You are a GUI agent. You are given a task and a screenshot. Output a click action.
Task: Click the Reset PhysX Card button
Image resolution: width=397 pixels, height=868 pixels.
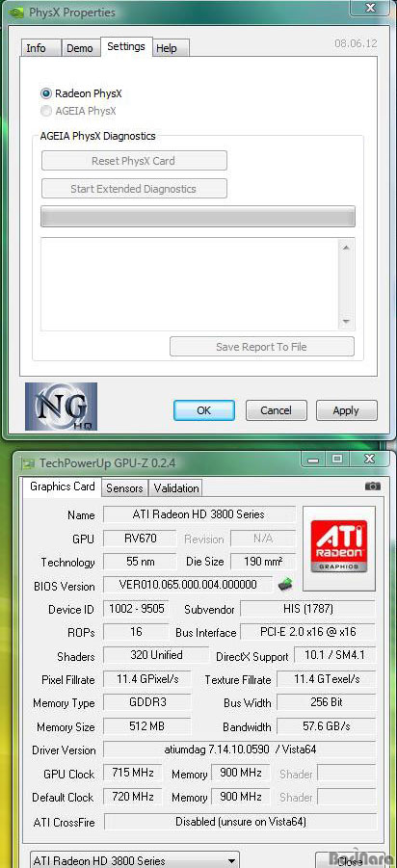click(x=134, y=161)
